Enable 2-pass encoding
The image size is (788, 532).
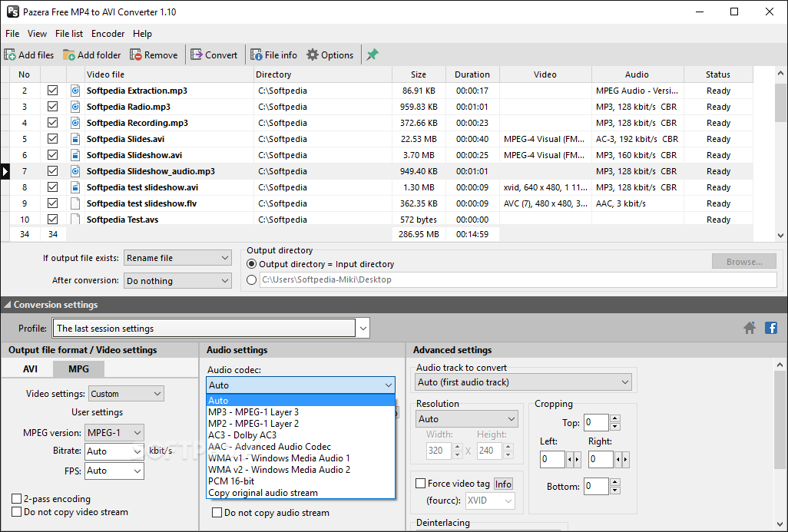point(17,498)
